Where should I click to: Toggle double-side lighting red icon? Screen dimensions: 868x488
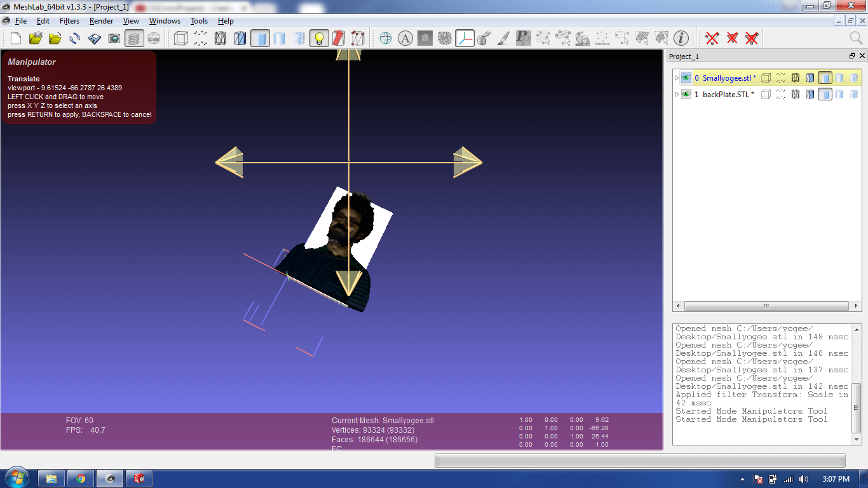(339, 39)
